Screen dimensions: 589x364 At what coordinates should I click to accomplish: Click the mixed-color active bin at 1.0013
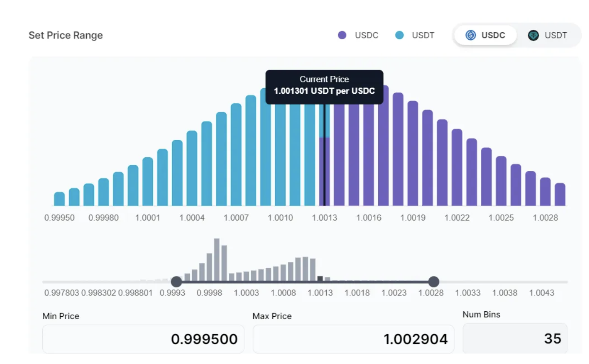[x=324, y=155]
